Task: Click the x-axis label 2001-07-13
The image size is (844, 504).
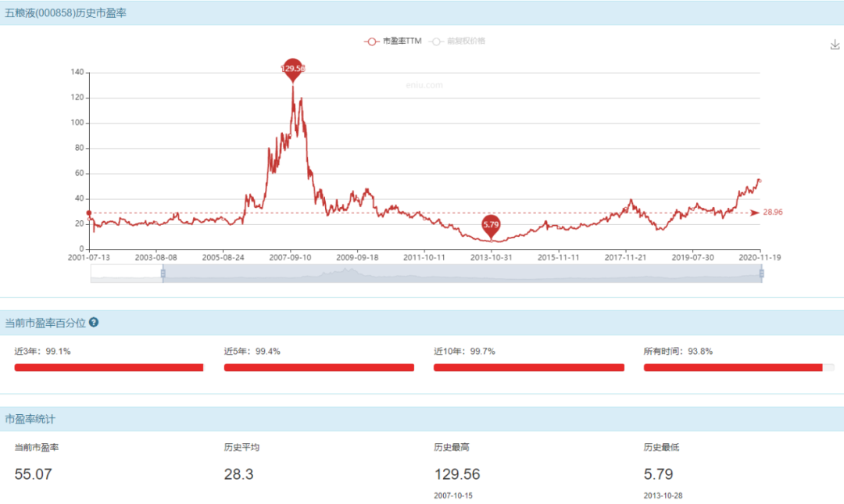Action: click(89, 257)
